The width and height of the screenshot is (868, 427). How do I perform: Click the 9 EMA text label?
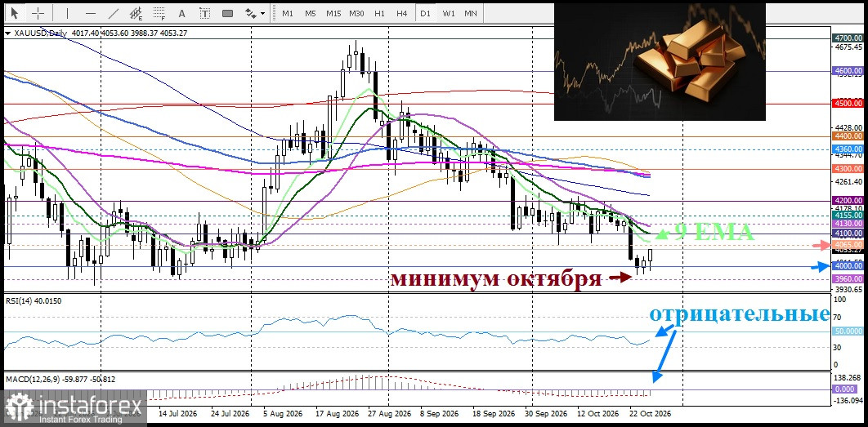point(714,232)
